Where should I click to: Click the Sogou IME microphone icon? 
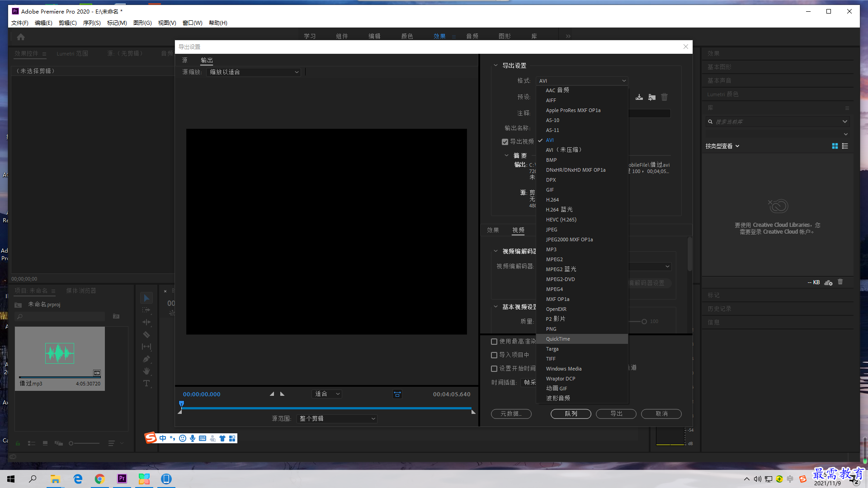(193, 438)
